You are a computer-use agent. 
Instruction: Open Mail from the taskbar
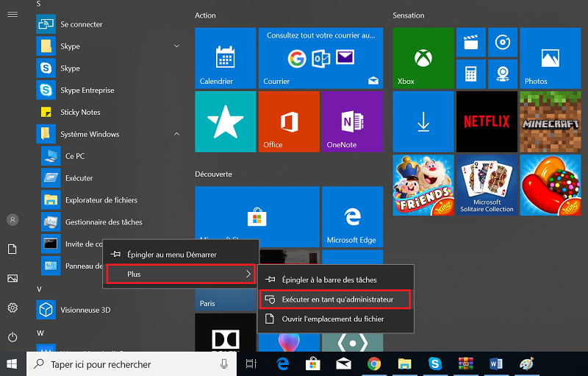point(343,364)
